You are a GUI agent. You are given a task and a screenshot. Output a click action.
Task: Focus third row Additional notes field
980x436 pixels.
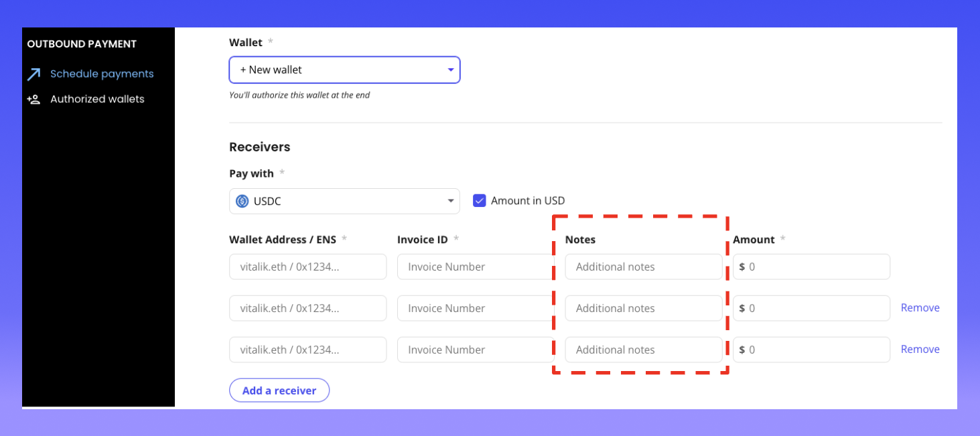click(644, 350)
